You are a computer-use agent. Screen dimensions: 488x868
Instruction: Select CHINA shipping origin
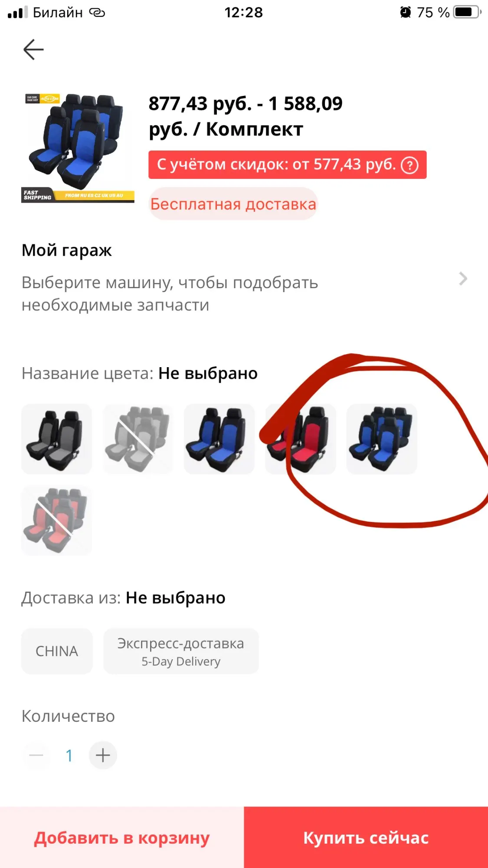(57, 651)
